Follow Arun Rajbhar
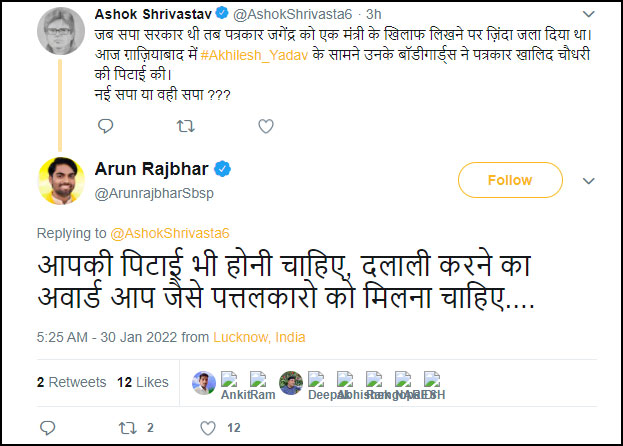The image size is (623, 446). point(510,180)
